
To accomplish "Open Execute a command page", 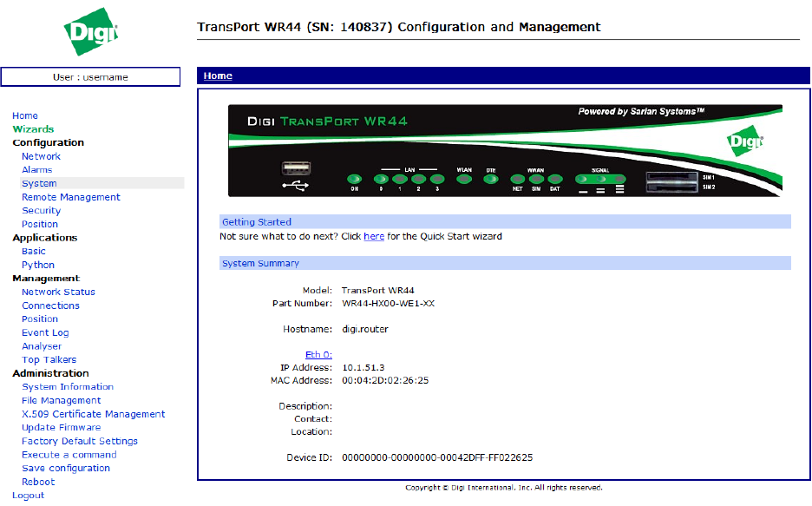I will click(69, 455).
